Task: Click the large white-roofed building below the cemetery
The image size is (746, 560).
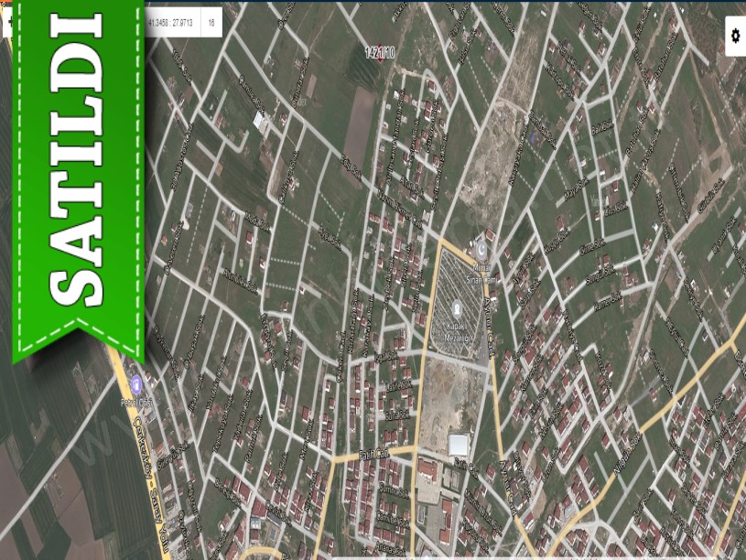Action: 458,446
